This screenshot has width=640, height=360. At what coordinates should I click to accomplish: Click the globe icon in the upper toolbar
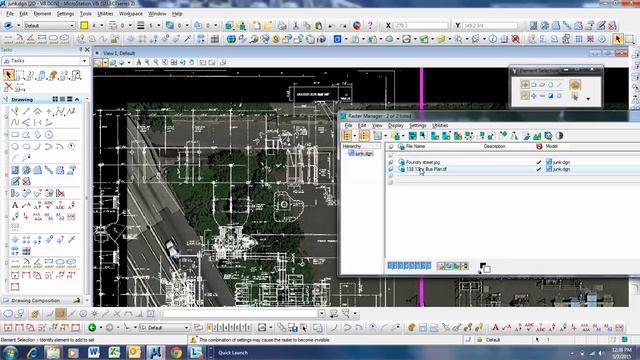[x=231, y=39]
